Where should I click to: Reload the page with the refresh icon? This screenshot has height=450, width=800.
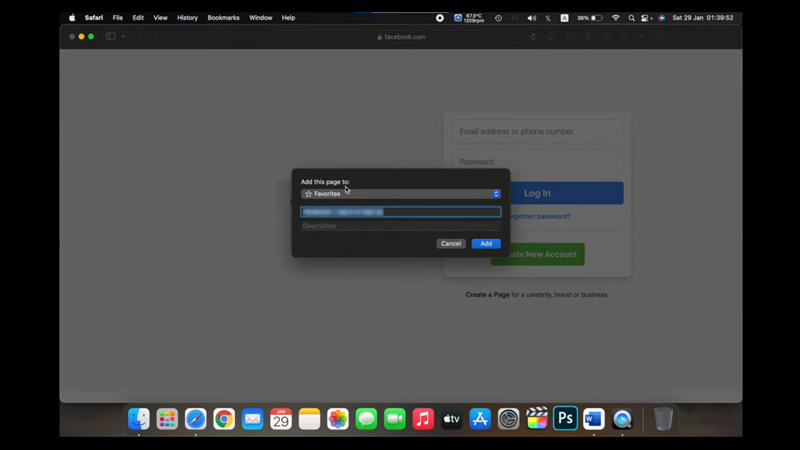[x=533, y=37]
